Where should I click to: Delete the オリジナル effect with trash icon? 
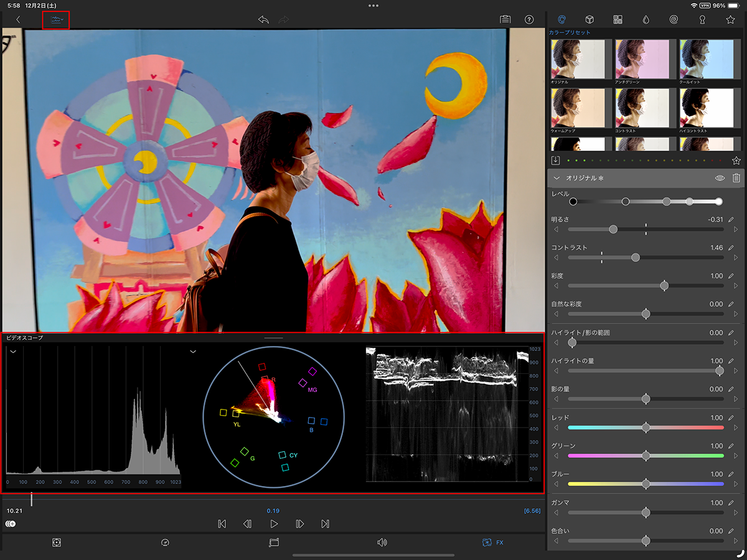click(x=736, y=178)
